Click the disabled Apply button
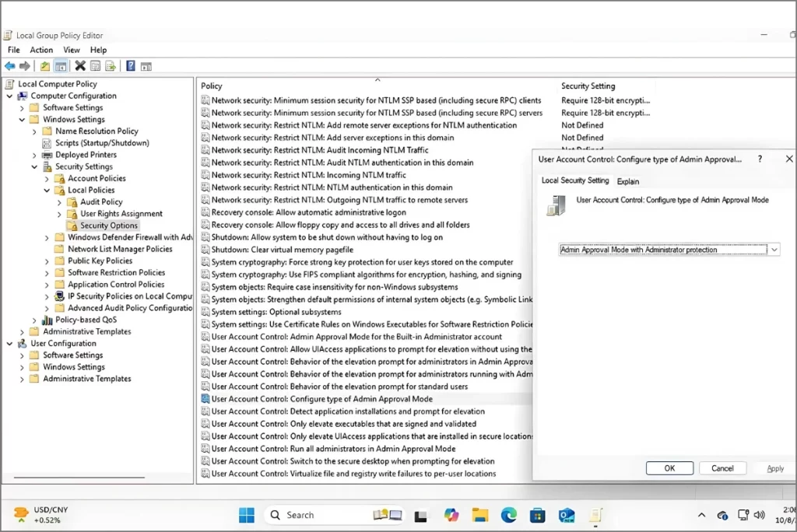The height and width of the screenshot is (532, 797). [x=774, y=468]
